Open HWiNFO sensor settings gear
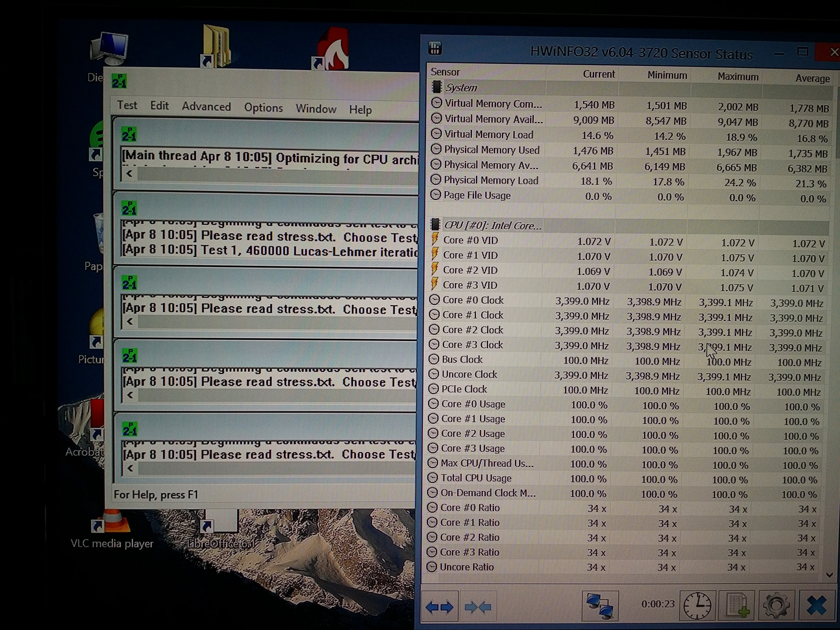 pos(776,606)
